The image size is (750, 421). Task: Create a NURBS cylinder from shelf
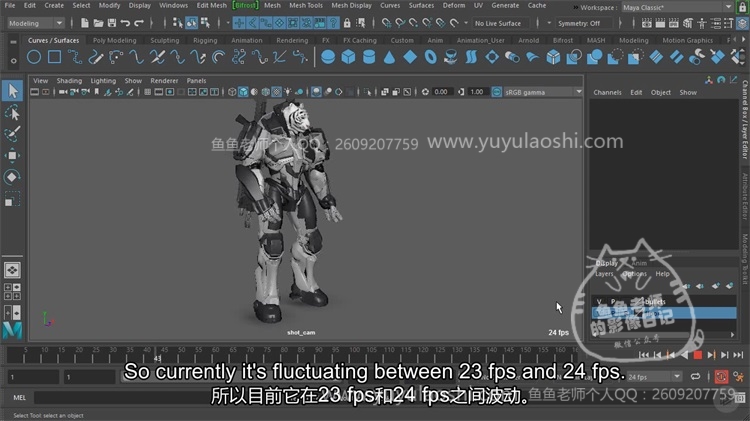click(369, 57)
